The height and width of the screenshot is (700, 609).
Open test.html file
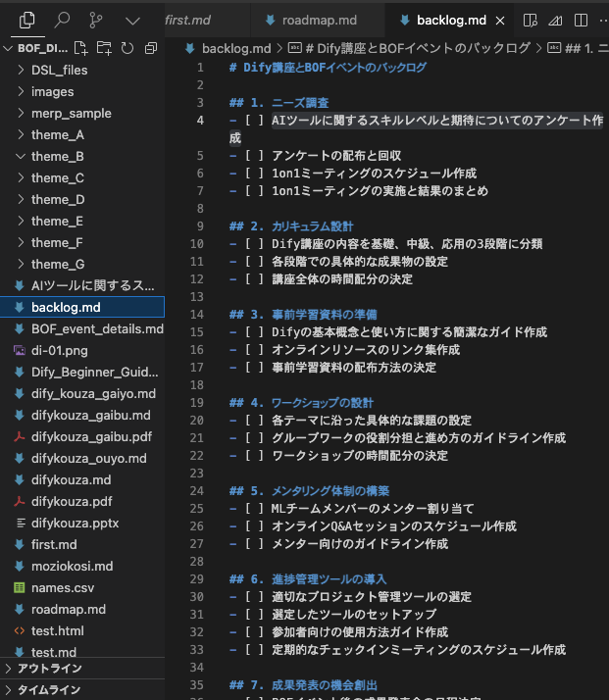click(82, 630)
